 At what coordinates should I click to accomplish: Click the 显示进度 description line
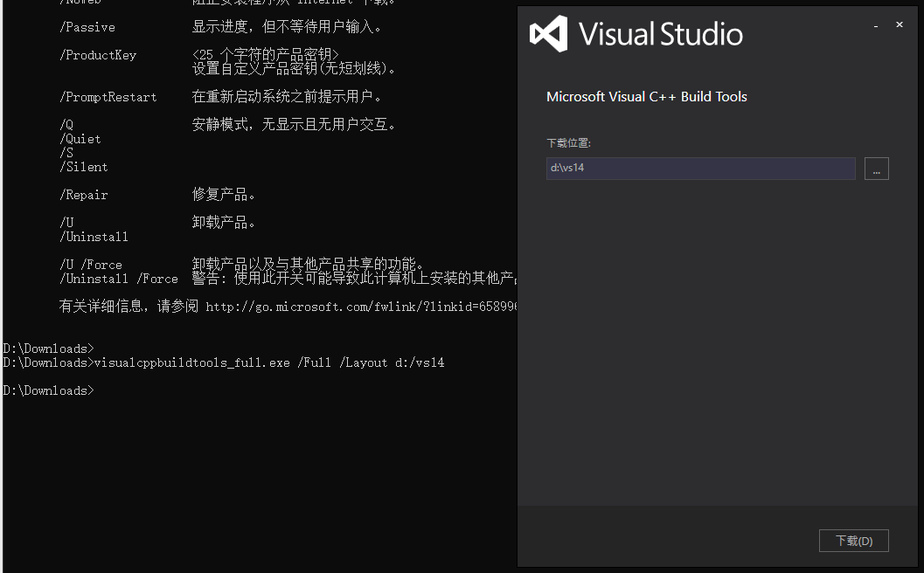[287, 26]
